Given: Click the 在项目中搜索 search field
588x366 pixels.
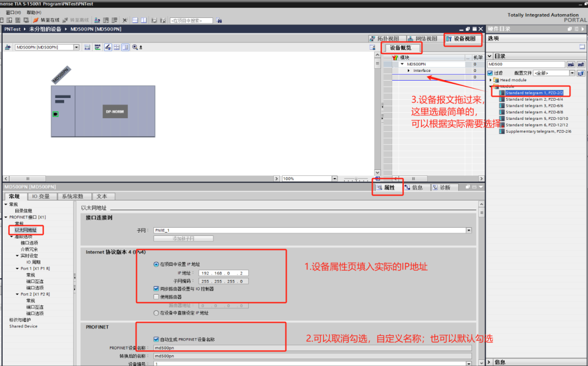Looking at the screenshot, I should (x=191, y=21).
